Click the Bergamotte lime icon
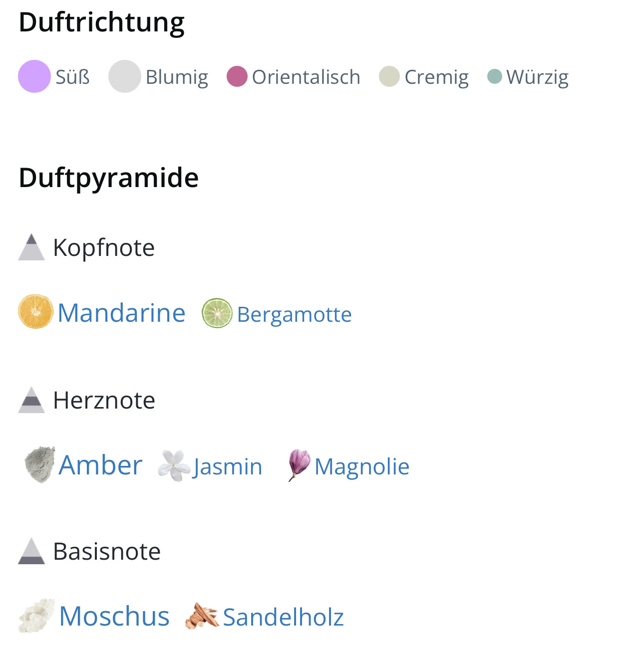 217,313
